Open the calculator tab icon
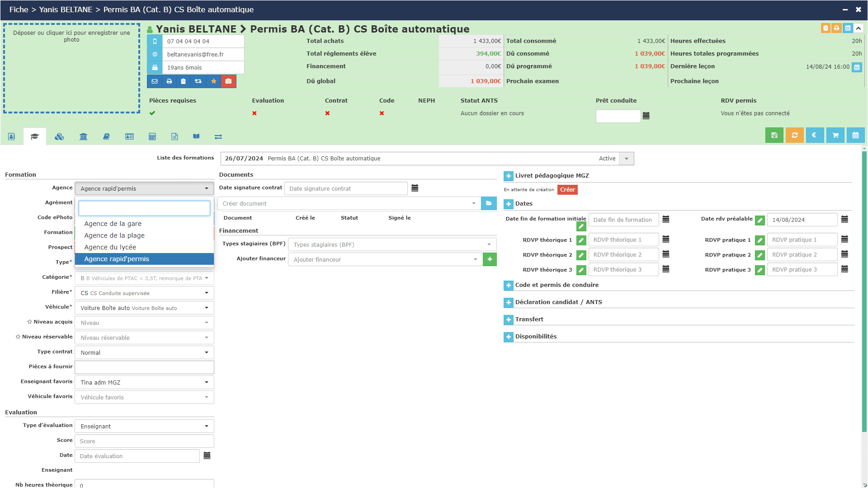 tap(152, 136)
